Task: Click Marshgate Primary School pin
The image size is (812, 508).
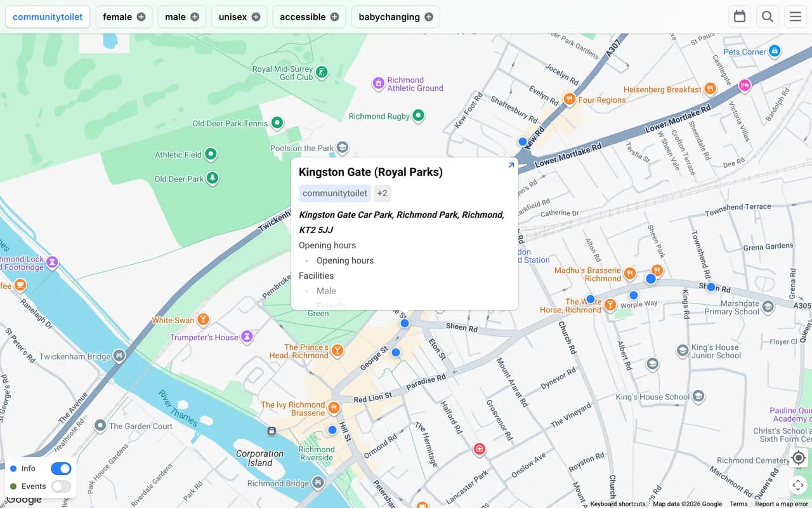Action: [x=768, y=307]
